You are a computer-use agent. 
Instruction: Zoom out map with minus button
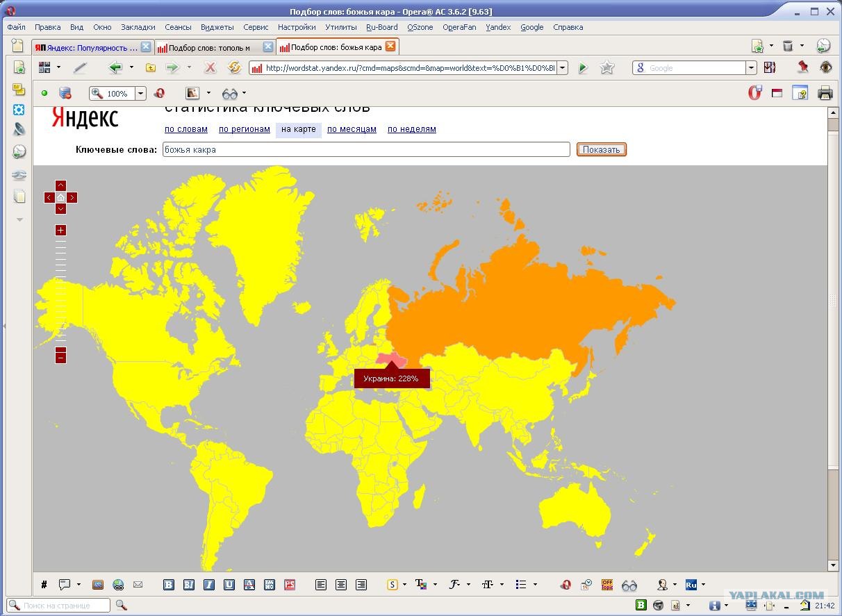(x=61, y=357)
